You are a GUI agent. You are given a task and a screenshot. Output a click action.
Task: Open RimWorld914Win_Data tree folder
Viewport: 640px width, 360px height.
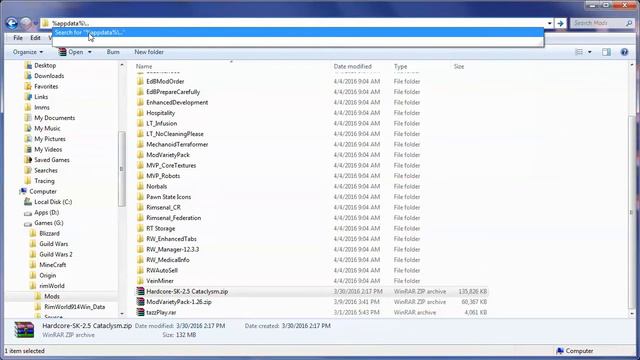(75, 307)
